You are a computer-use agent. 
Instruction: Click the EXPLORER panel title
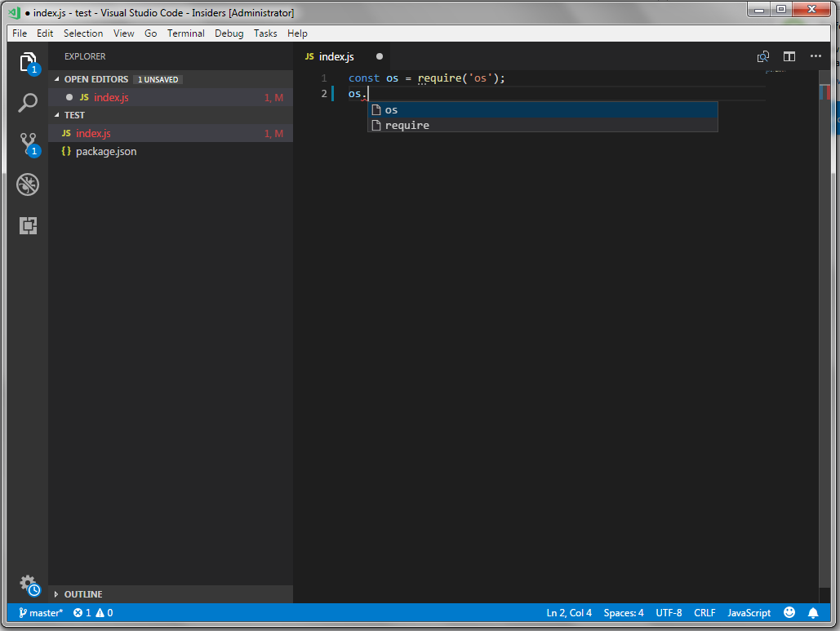pos(85,56)
